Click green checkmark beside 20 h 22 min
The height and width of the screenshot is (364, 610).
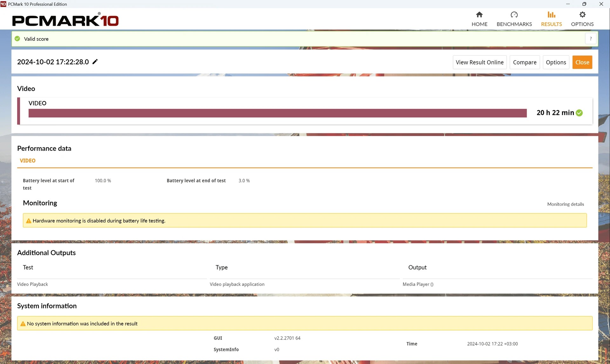click(x=579, y=113)
